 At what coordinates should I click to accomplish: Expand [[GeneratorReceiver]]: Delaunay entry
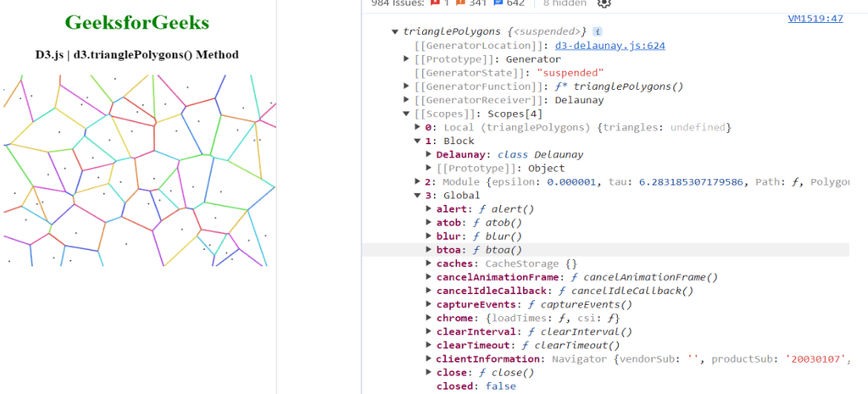(407, 100)
